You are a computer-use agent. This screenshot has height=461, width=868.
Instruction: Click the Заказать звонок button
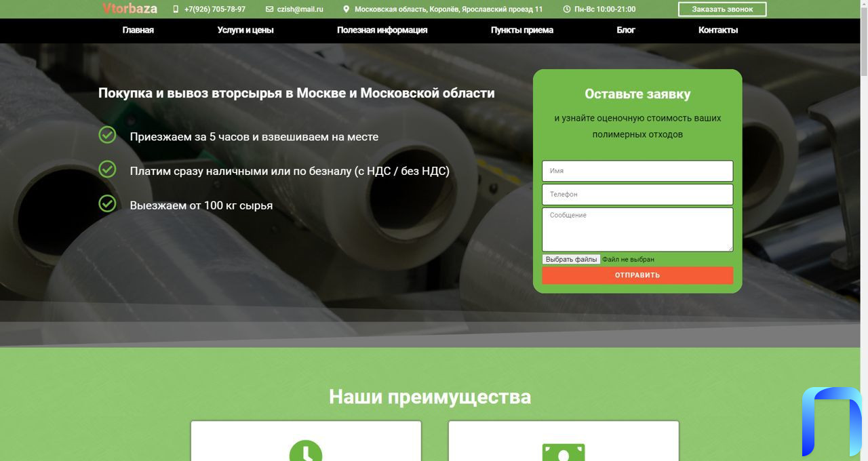pyautogui.click(x=722, y=9)
